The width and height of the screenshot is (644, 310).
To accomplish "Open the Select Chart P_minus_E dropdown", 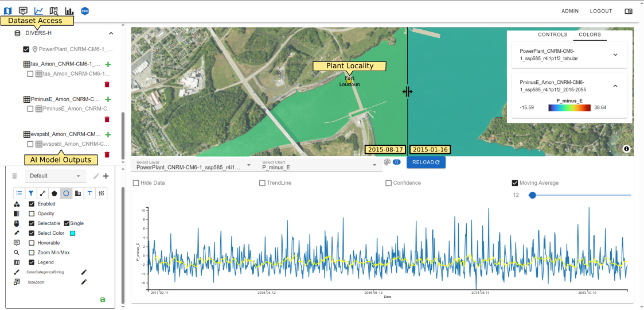I will click(x=318, y=165).
